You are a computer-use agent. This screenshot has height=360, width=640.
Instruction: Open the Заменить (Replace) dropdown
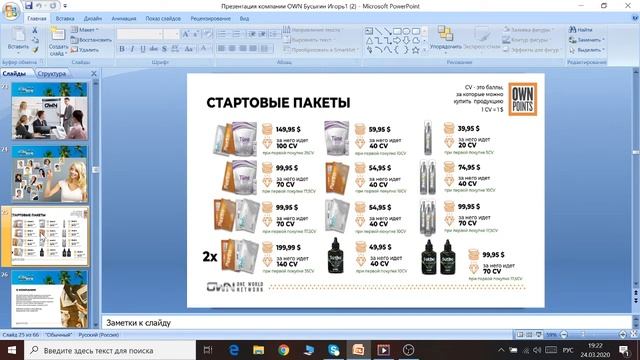pyautogui.click(x=587, y=40)
